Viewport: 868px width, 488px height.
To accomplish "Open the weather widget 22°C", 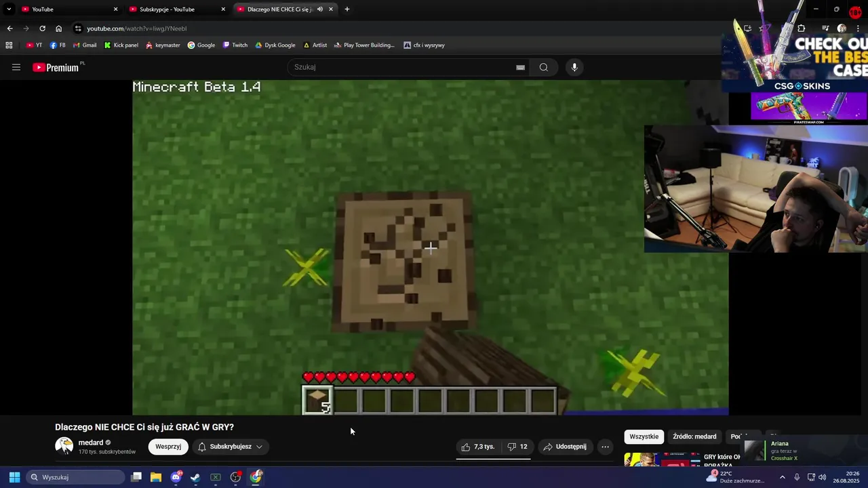I will pos(734,477).
